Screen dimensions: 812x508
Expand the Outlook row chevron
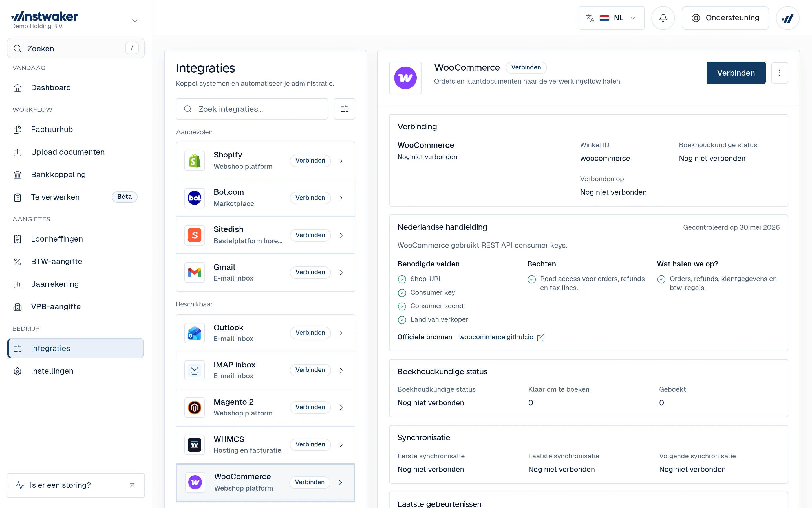(x=341, y=333)
